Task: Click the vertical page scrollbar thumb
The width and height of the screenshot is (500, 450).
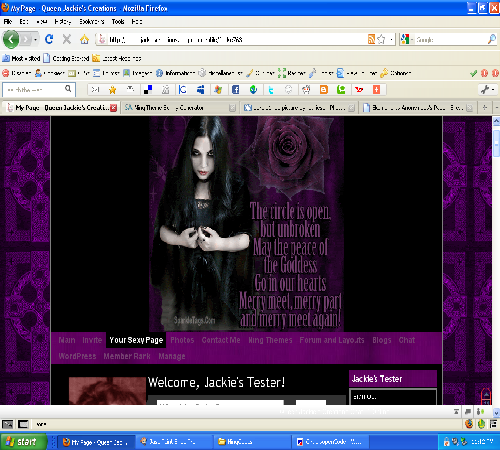Action: pyautogui.click(x=496, y=143)
